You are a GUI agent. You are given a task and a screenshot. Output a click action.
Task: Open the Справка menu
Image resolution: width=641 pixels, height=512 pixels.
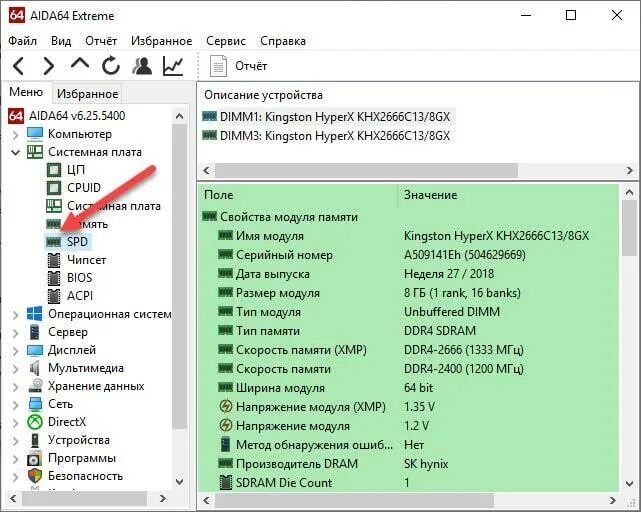[283, 41]
